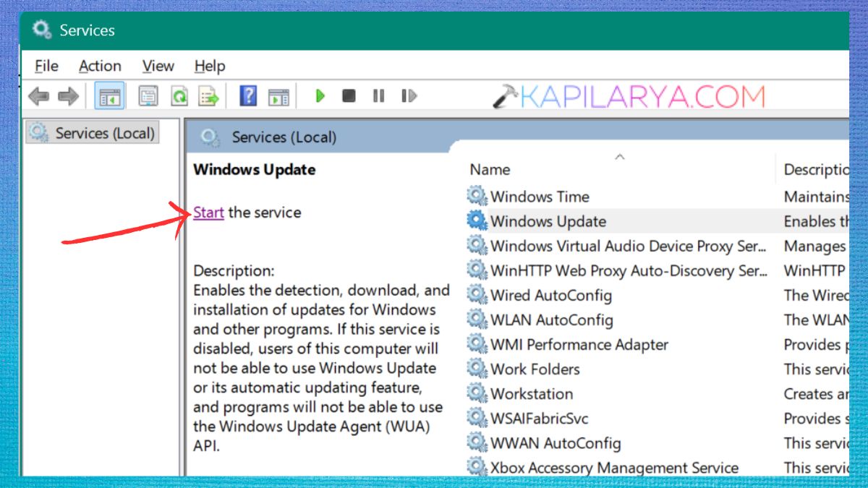Viewport: 868px width, 488px height.
Task: Click the Refresh toolbar icon
Action: point(179,95)
